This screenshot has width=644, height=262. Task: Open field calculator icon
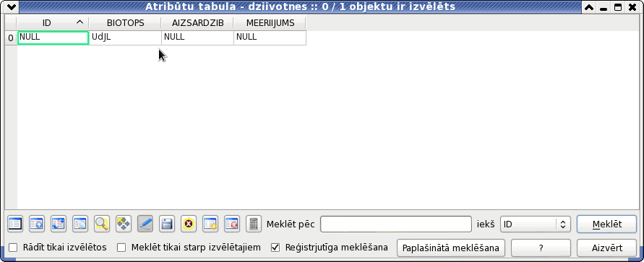254,224
